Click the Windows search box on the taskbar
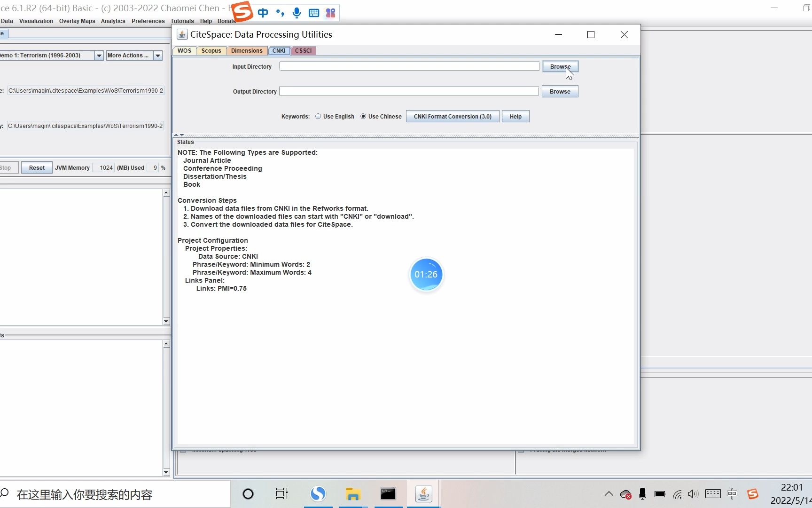Screen dimensions: 812x508 point(115,494)
